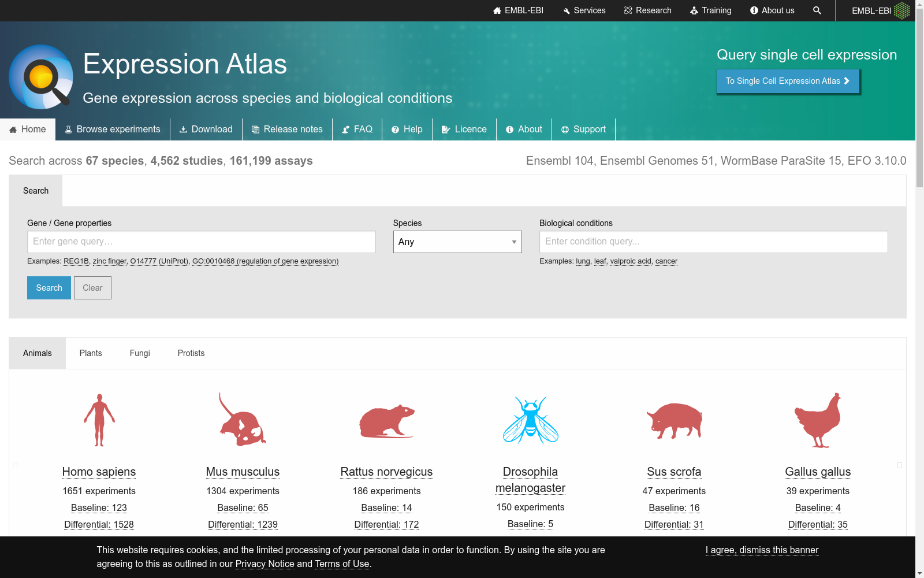Open the Drosophila melanogaster link
Screen dimensions: 924x578
(530, 480)
